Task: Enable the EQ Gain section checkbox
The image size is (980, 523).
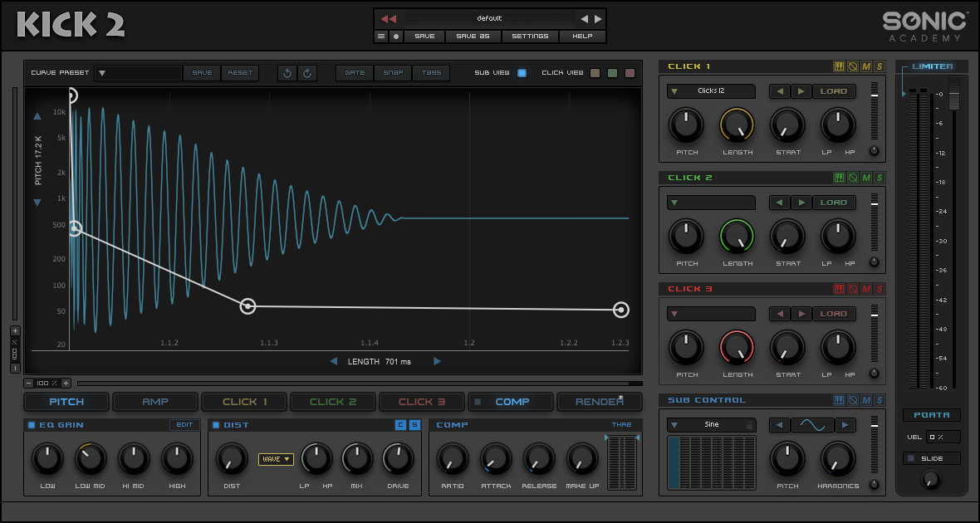Action: click(32, 425)
